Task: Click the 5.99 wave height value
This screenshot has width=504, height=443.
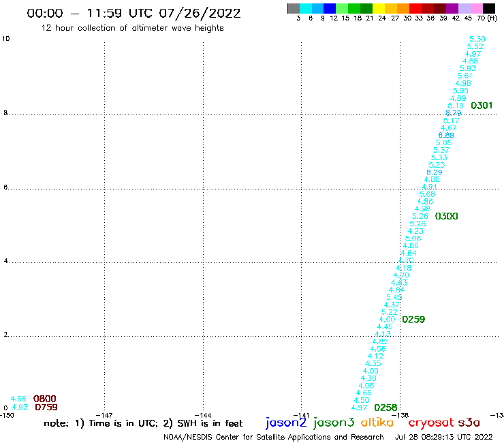Action: coord(460,91)
